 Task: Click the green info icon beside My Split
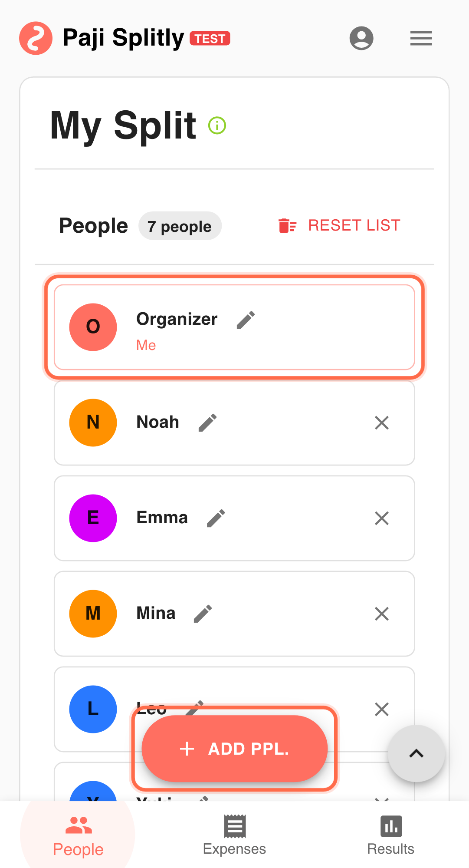[217, 126]
